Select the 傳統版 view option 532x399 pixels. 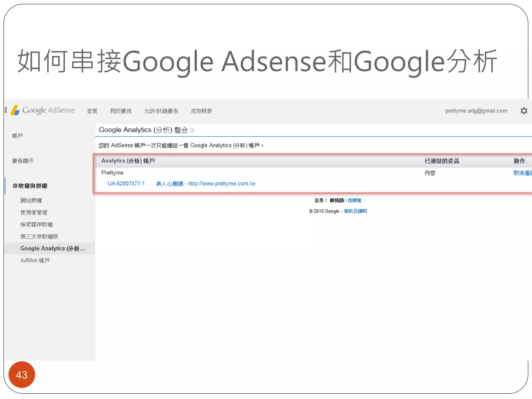pos(337,201)
